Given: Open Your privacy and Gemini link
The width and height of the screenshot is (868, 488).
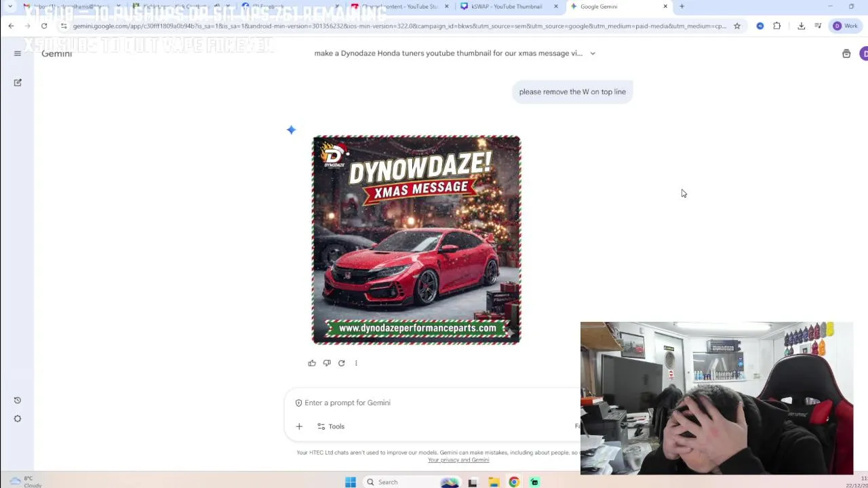Looking at the screenshot, I should pyautogui.click(x=458, y=460).
